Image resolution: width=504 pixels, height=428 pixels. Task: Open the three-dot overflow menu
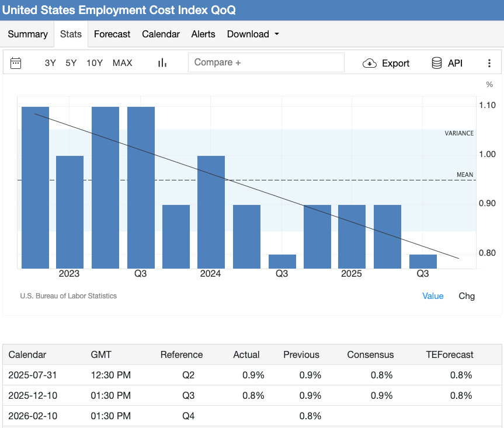coord(489,62)
